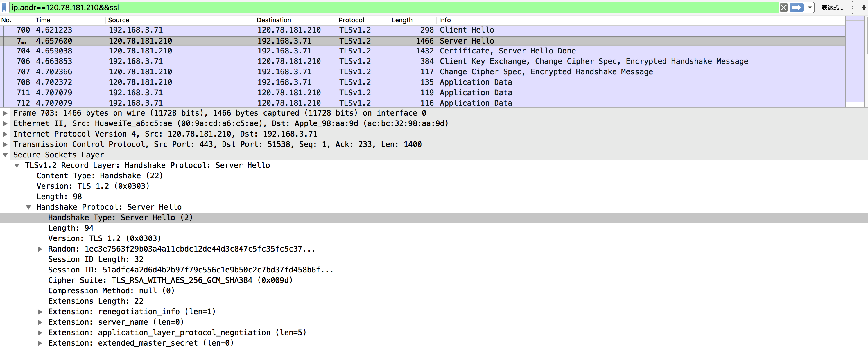Expand the Random field triangle
This screenshot has width=868, height=352.
40,249
